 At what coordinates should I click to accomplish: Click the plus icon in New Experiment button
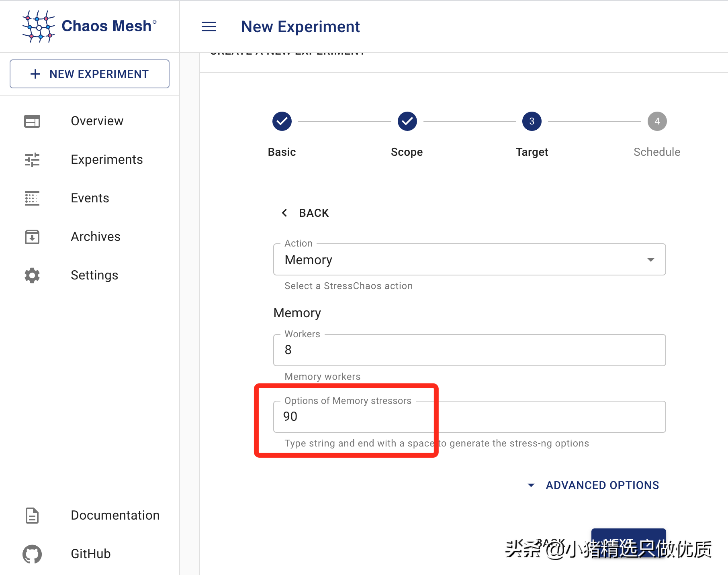(x=35, y=74)
